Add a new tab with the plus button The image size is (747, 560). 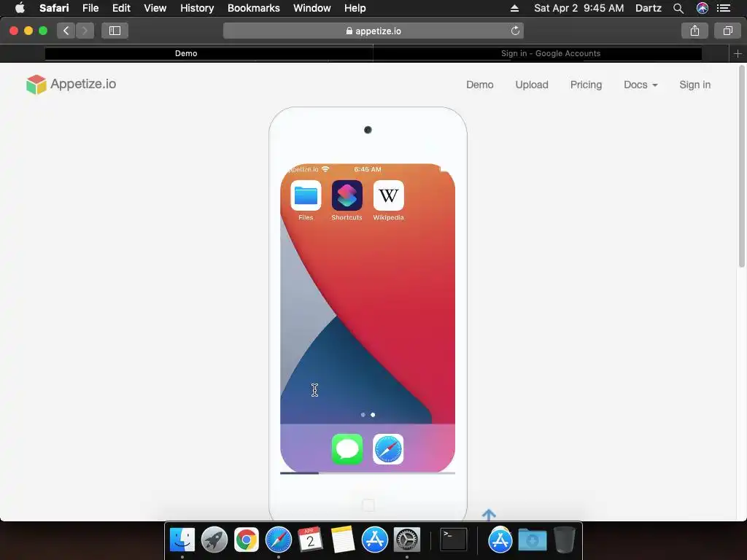738,53
